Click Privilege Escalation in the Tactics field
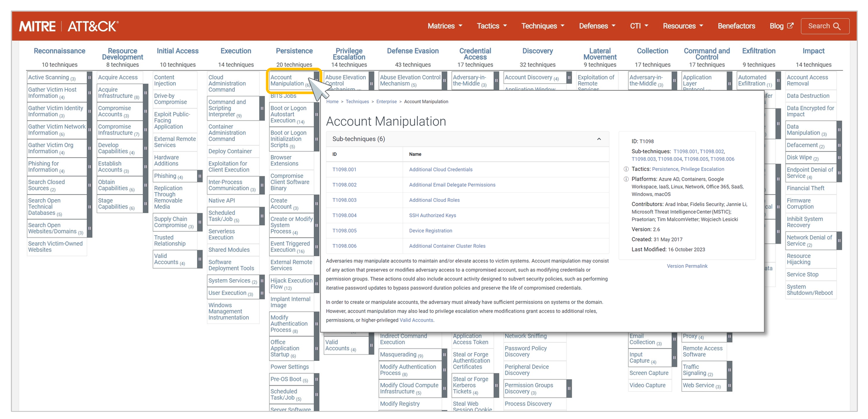 pyautogui.click(x=702, y=169)
